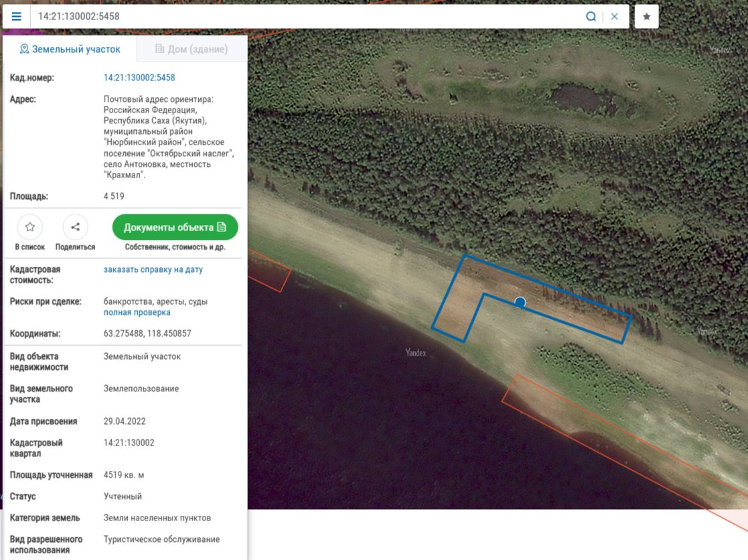This screenshot has height=560, width=748.
Task: Click the search magnifier icon
Action: click(591, 17)
